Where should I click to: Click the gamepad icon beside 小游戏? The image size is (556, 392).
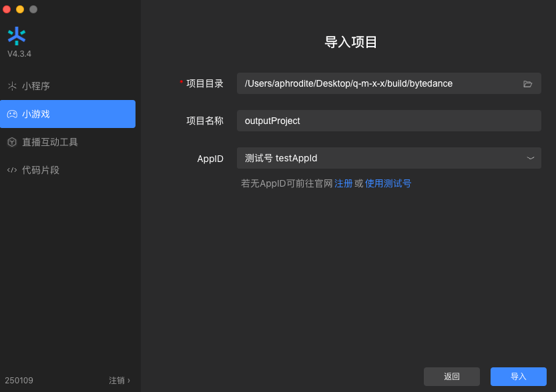pyautogui.click(x=12, y=114)
